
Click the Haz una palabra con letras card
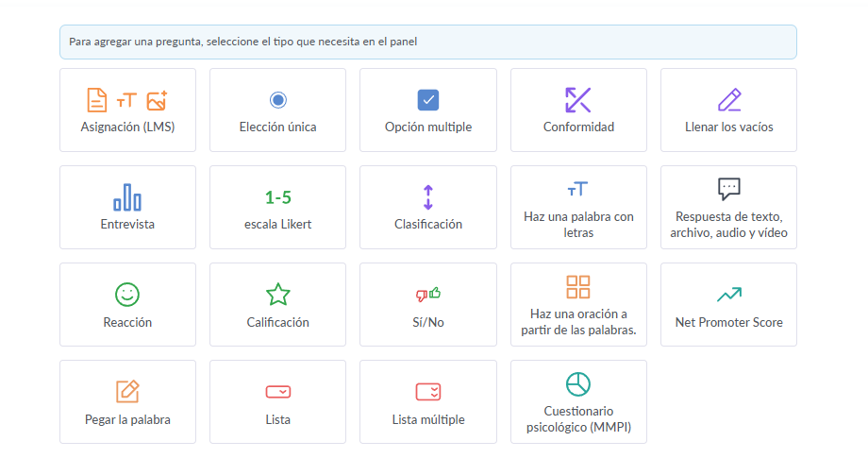tap(578, 207)
